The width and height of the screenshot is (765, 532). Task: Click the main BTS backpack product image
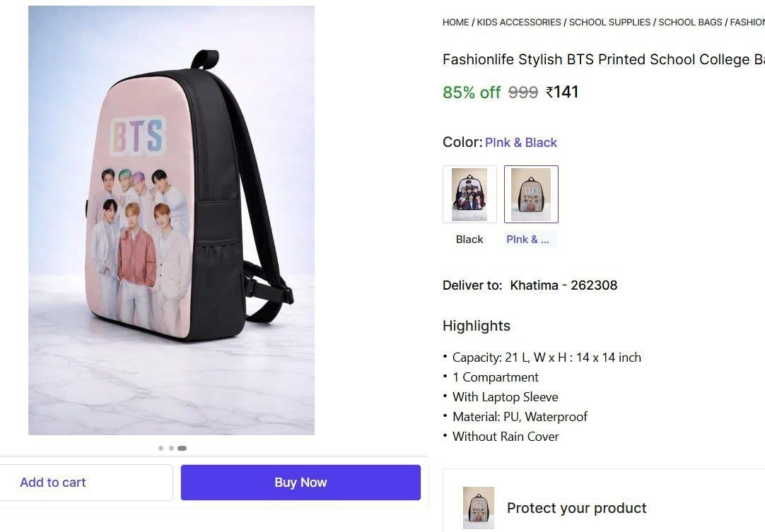tap(171, 220)
